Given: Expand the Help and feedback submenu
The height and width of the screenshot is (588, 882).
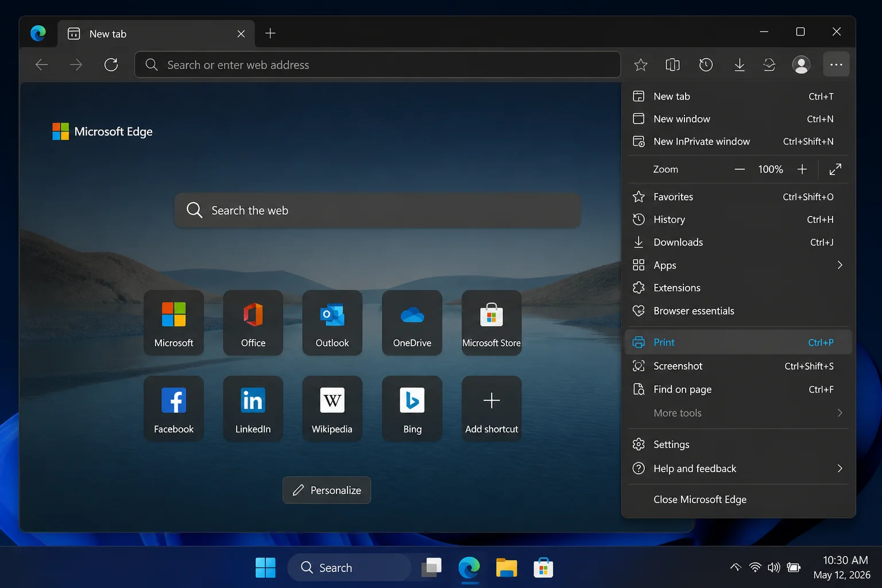Looking at the screenshot, I should coord(738,469).
